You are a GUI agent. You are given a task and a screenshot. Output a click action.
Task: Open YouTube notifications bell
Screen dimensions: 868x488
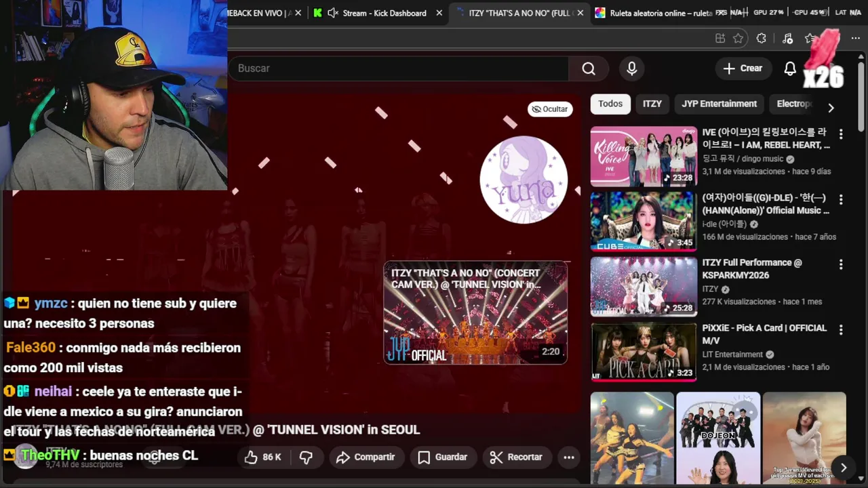tap(790, 68)
